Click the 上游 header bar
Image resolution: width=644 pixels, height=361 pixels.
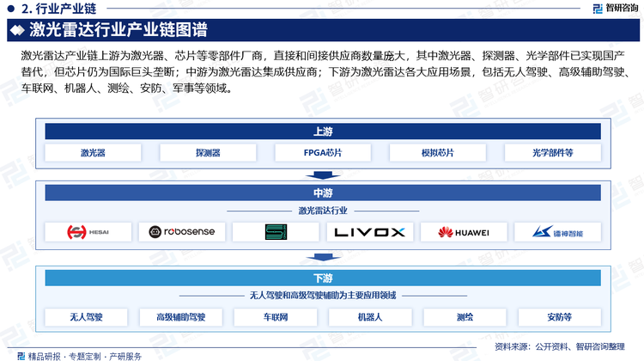click(323, 132)
